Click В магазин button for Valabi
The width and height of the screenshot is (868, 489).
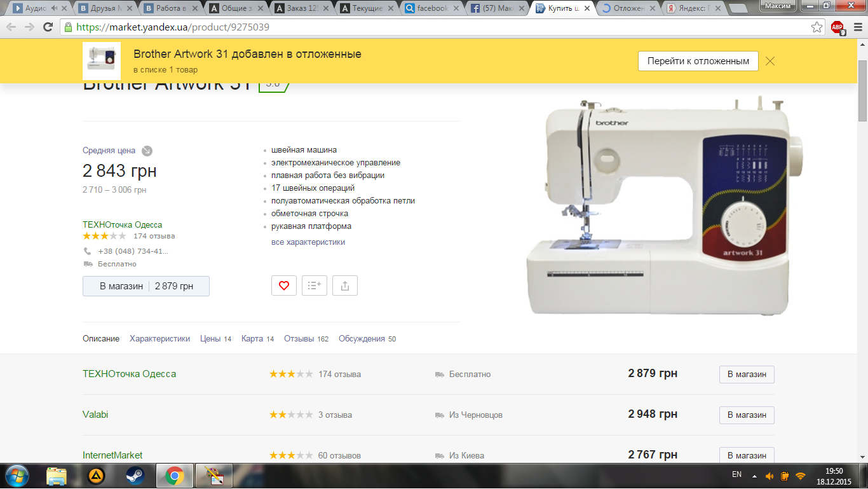coord(747,415)
